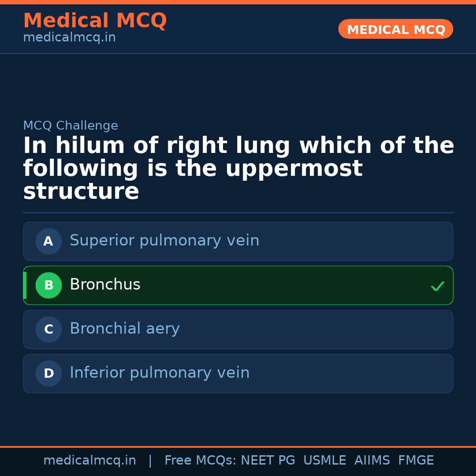This screenshot has height=476, width=476.
Task: Click the orange MEDICAL MCQ badge
Action: (395, 29)
